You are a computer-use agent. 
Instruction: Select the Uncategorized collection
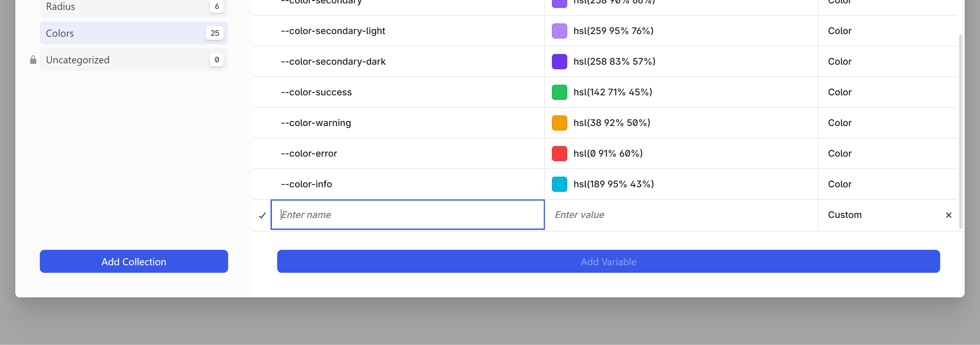pos(133,59)
